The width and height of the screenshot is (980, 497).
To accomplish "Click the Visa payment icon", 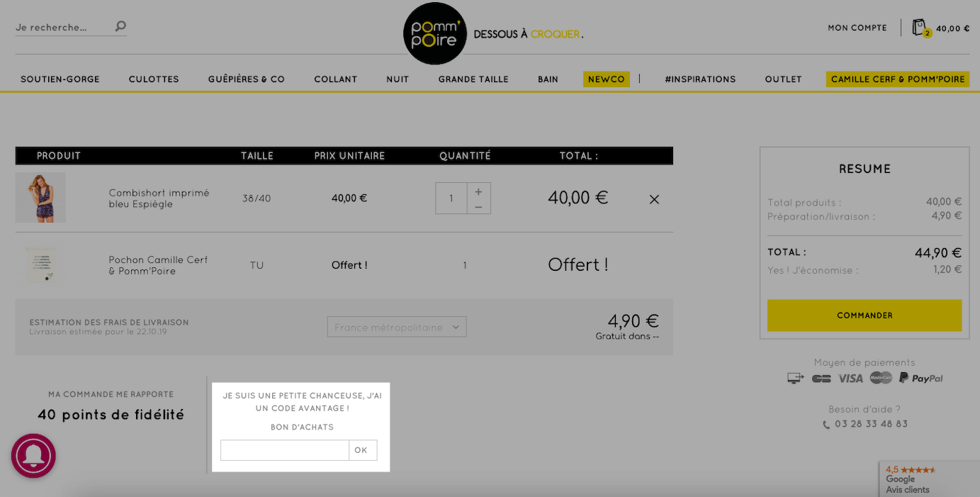I will coord(850,378).
